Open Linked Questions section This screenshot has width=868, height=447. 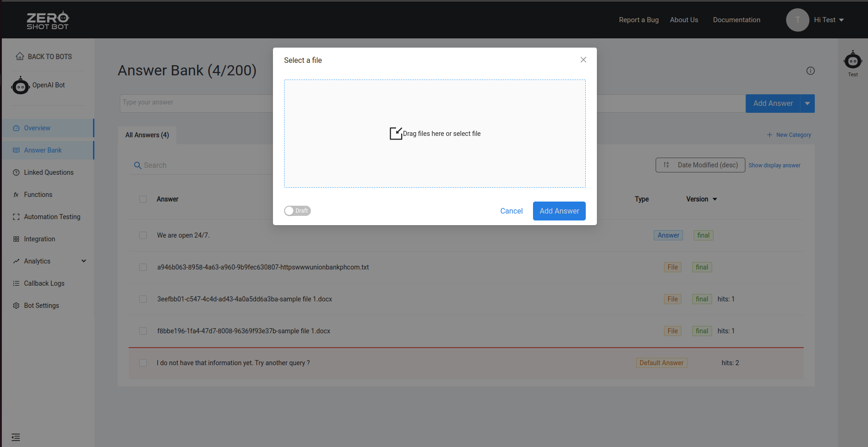point(49,172)
